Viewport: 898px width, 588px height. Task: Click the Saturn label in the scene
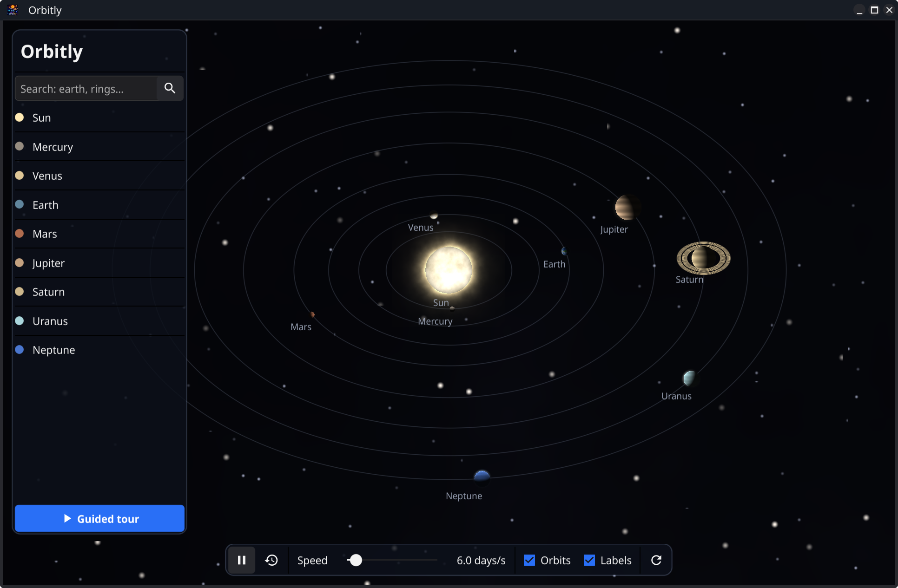coord(689,280)
